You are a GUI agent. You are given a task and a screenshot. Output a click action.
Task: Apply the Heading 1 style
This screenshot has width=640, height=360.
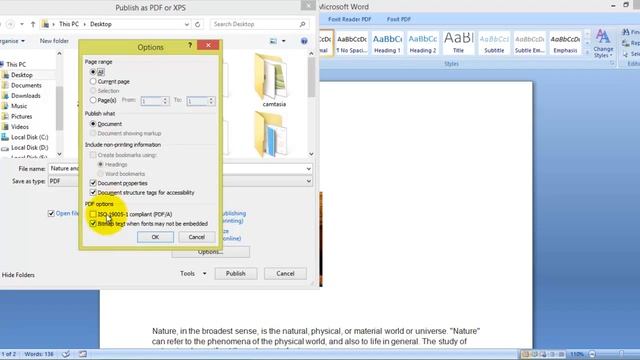point(387,43)
